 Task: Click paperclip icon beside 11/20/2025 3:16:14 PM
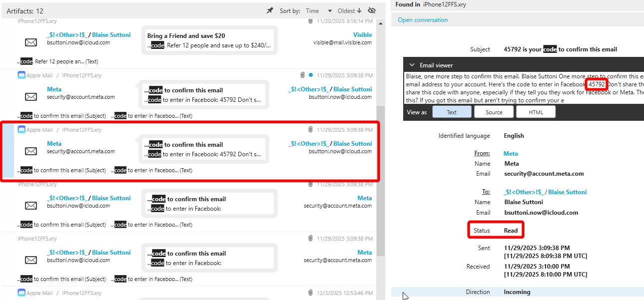pos(310,21)
